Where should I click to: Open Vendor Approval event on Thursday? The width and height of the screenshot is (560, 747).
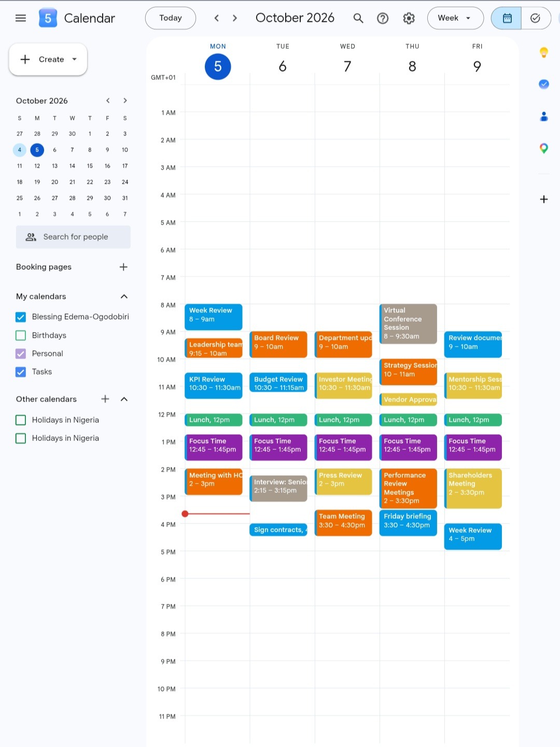tap(408, 399)
